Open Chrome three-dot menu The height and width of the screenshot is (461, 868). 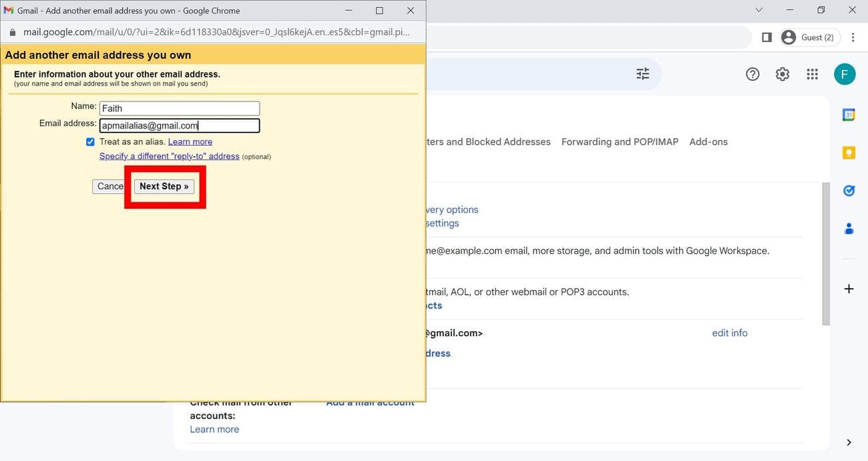[853, 37]
